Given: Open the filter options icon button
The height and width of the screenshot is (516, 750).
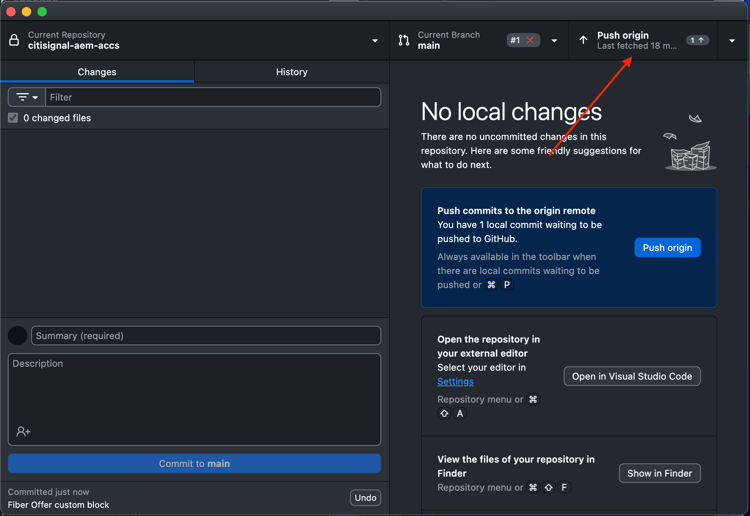Looking at the screenshot, I should click(27, 97).
